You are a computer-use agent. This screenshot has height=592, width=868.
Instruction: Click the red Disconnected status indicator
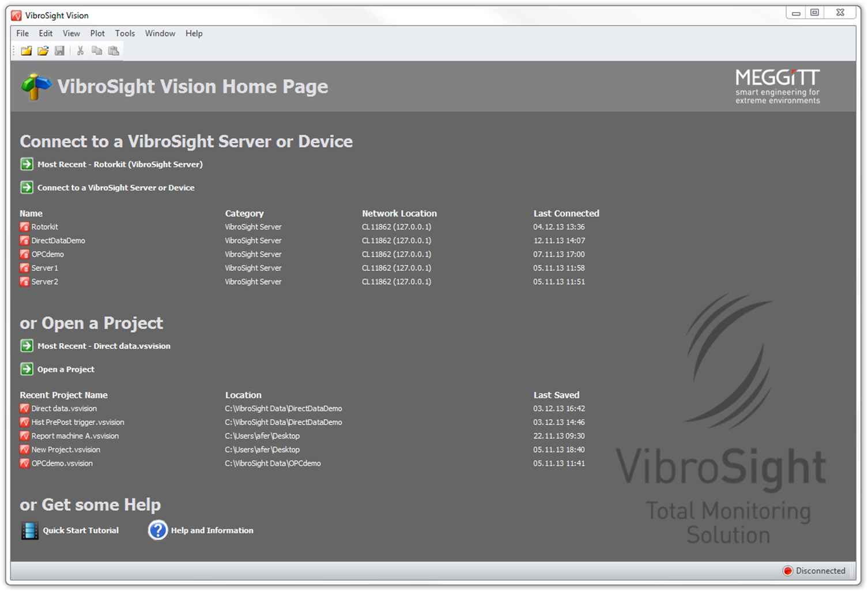point(788,571)
